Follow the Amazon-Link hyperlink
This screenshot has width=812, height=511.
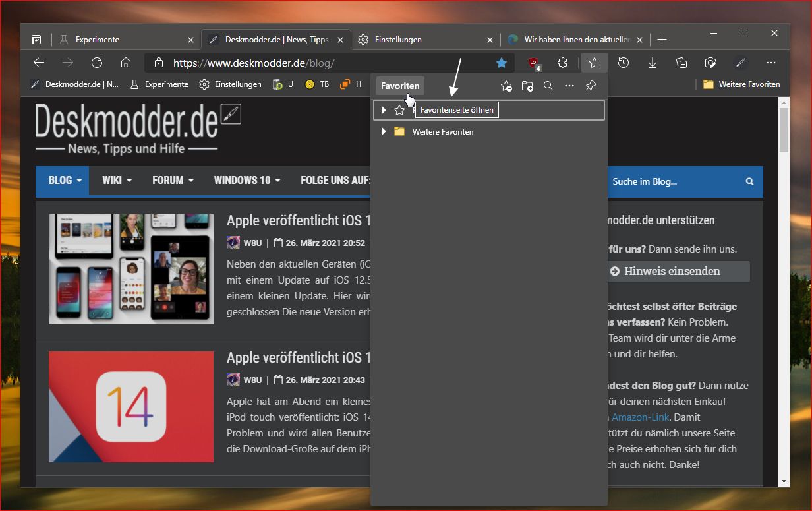click(640, 417)
